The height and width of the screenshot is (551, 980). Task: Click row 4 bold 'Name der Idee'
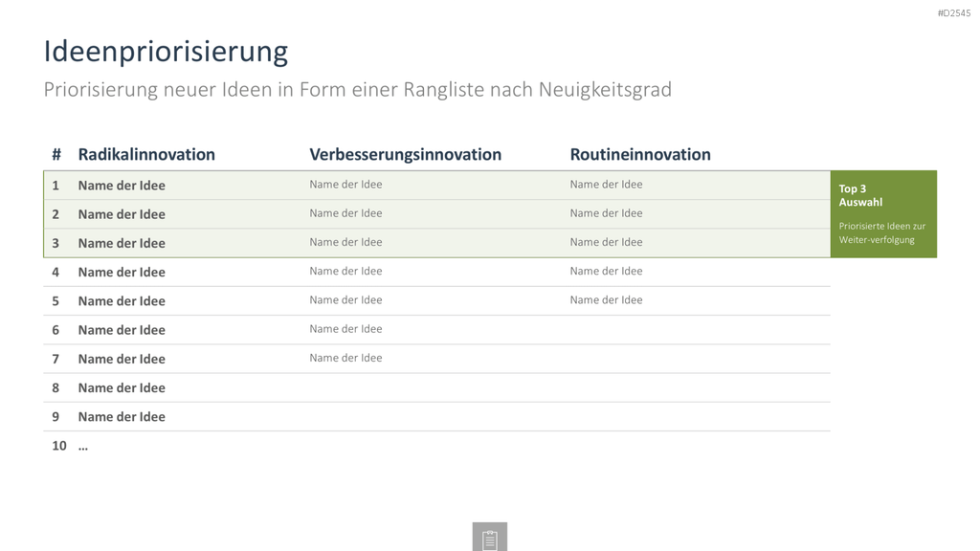tap(122, 273)
